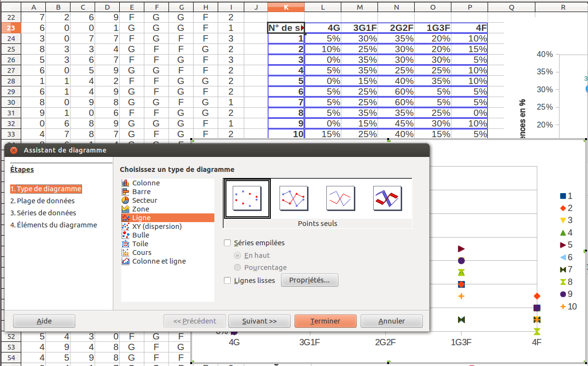Select the Colonne chart type icon
Image resolution: width=588 pixels, height=366 pixels.
point(126,183)
